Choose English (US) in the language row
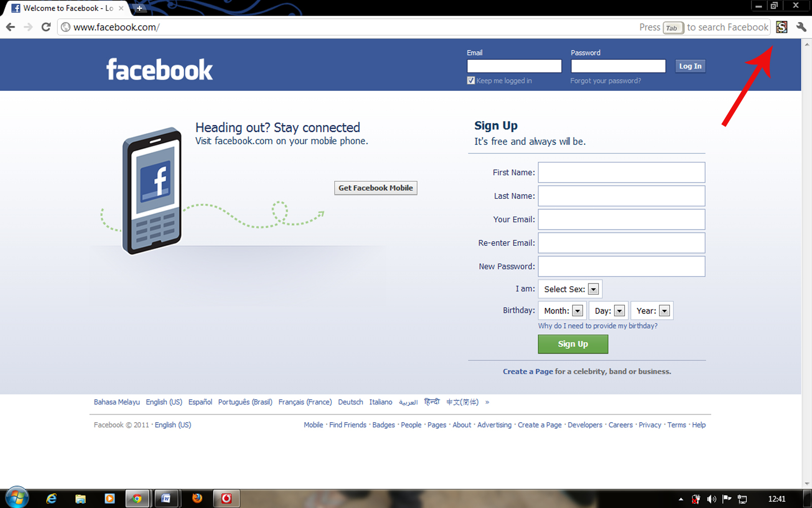Viewport: 812px width, 508px height. coord(164,402)
